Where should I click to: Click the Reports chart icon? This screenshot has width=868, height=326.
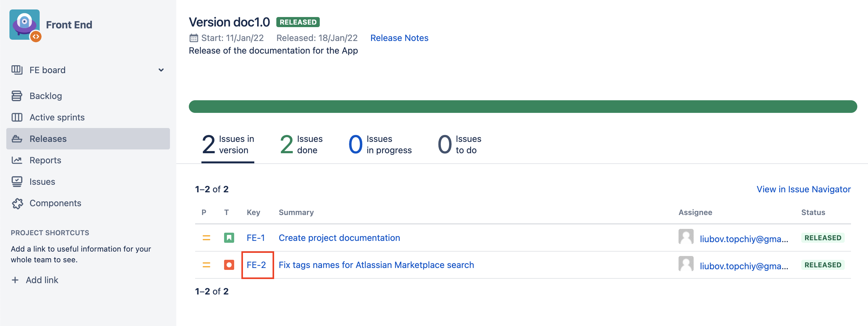17,160
